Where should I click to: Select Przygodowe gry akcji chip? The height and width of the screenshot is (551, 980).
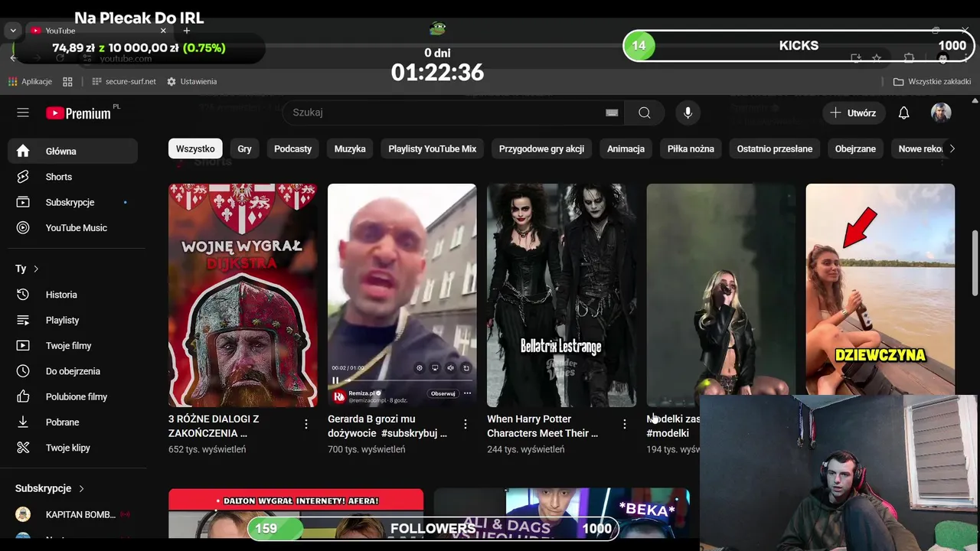[541, 148]
